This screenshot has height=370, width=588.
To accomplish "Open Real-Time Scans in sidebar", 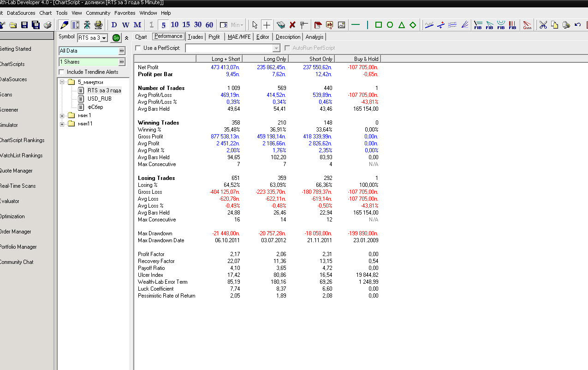I will click(x=18, y=186).
